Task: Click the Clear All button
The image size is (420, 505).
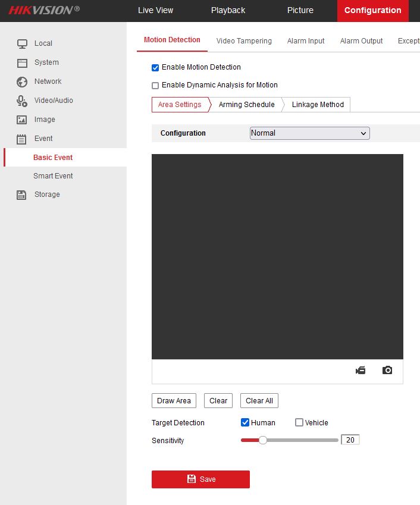Action: point(259,401)
